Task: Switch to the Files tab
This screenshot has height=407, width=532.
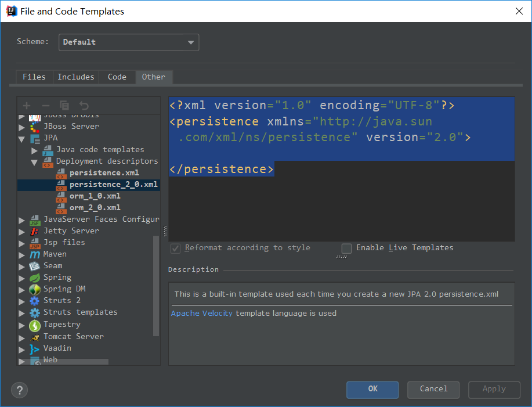Action: tap(34, 77)
